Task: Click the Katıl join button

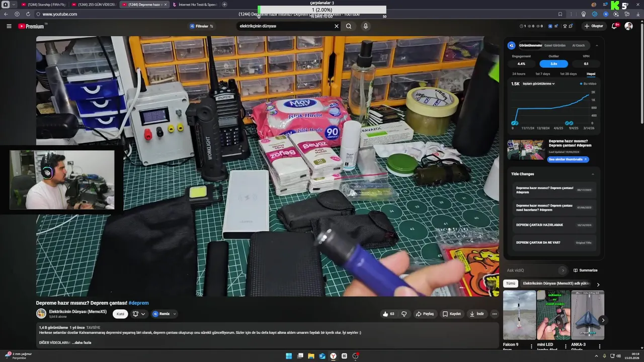Action: point(120,314)
